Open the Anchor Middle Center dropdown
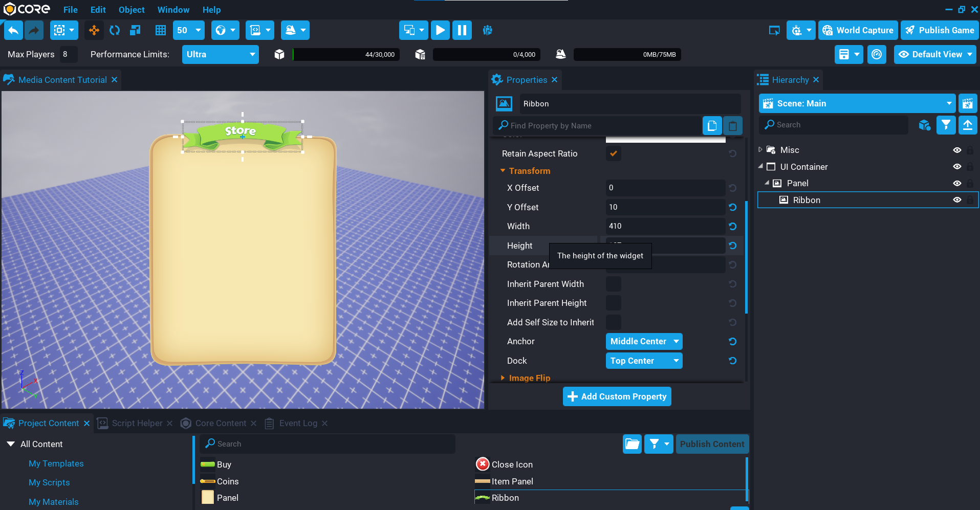Screen dimensions: 980x510 click(x=644, y=341)
